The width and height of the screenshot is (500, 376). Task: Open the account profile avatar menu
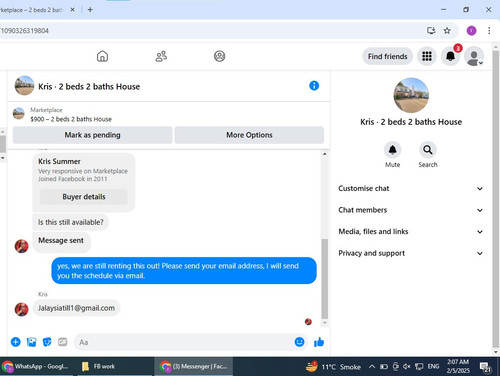tap(474, 56)
